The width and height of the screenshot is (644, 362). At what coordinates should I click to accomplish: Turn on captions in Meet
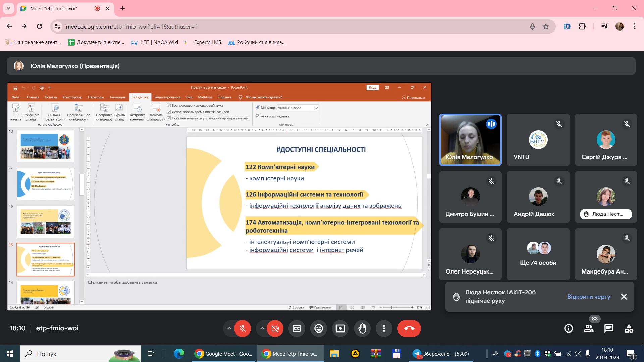click(297, 328)
